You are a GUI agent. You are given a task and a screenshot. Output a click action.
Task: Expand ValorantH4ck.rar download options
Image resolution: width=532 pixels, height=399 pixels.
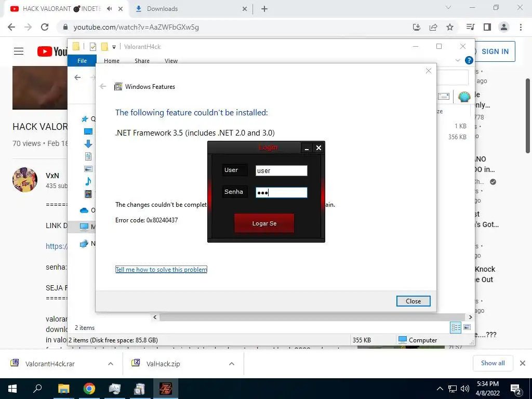click(111, 364)
